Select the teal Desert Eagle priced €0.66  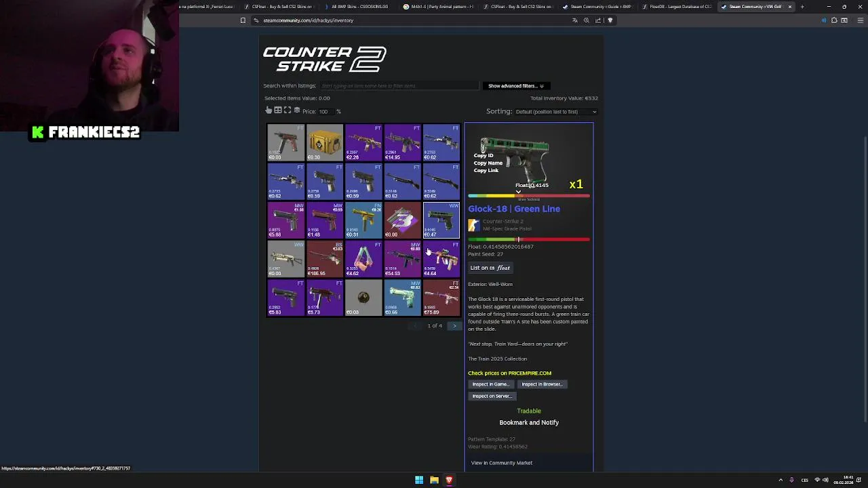402,298
